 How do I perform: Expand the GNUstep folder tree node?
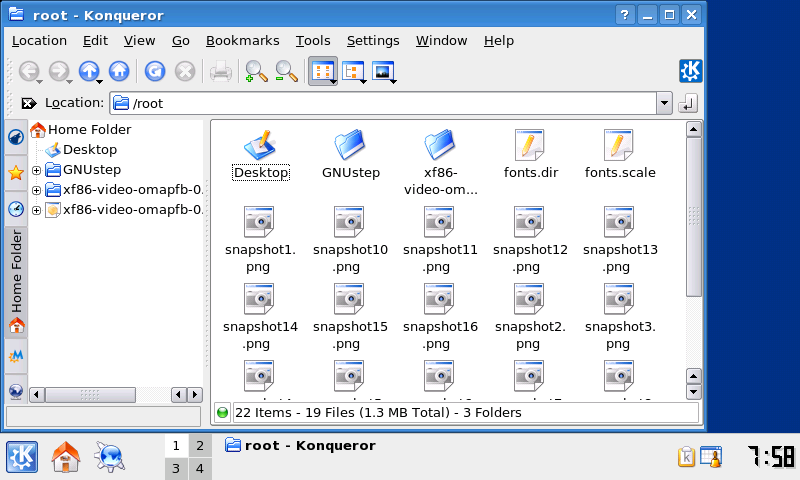(37, 170)
